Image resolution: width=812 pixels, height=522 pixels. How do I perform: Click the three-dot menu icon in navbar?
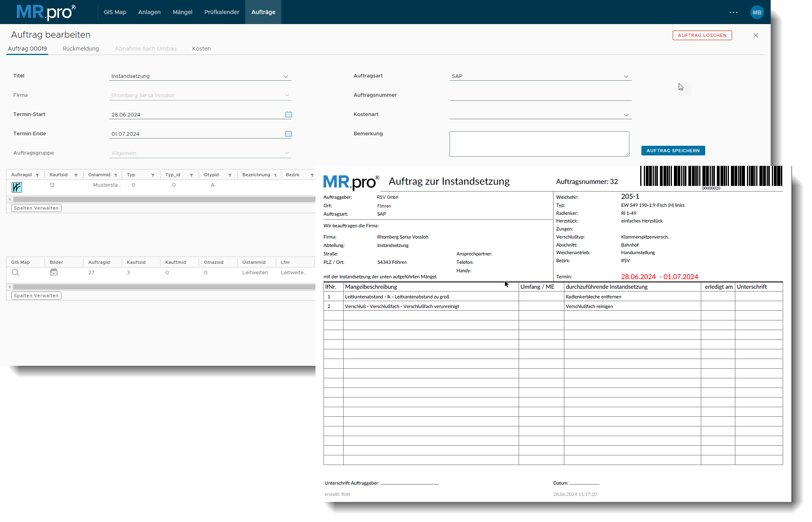click(733, 12)
